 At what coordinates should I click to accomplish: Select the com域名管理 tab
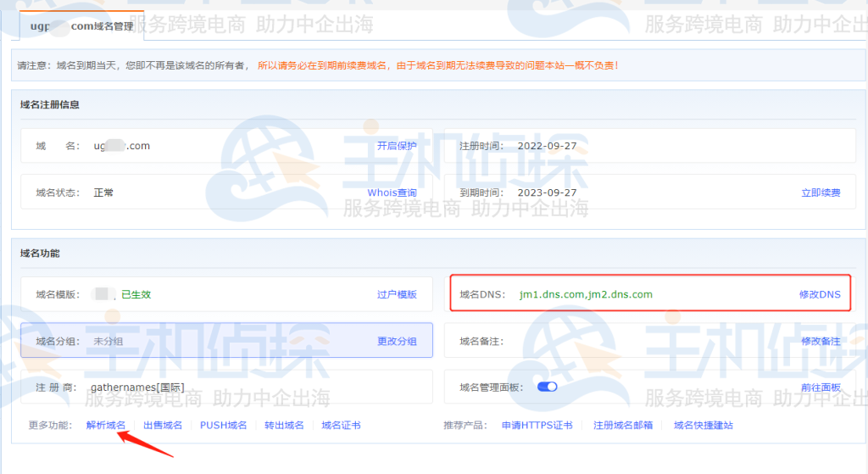82,25
